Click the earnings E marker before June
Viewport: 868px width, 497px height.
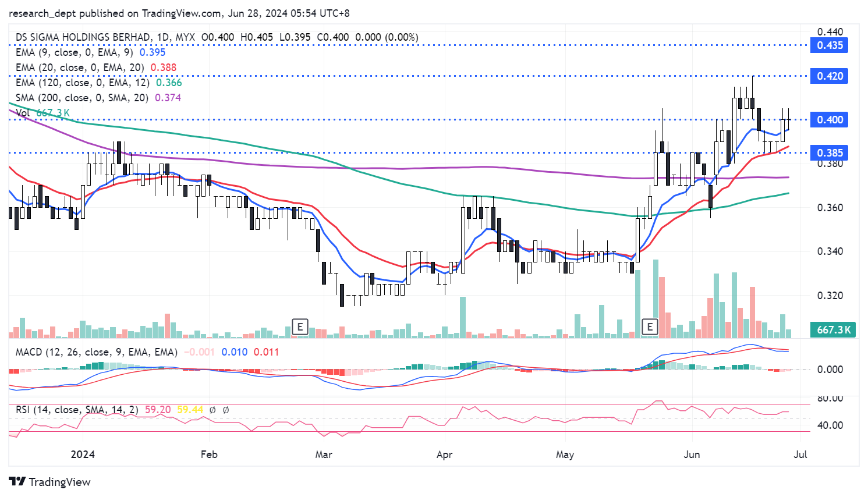(650, 326)
